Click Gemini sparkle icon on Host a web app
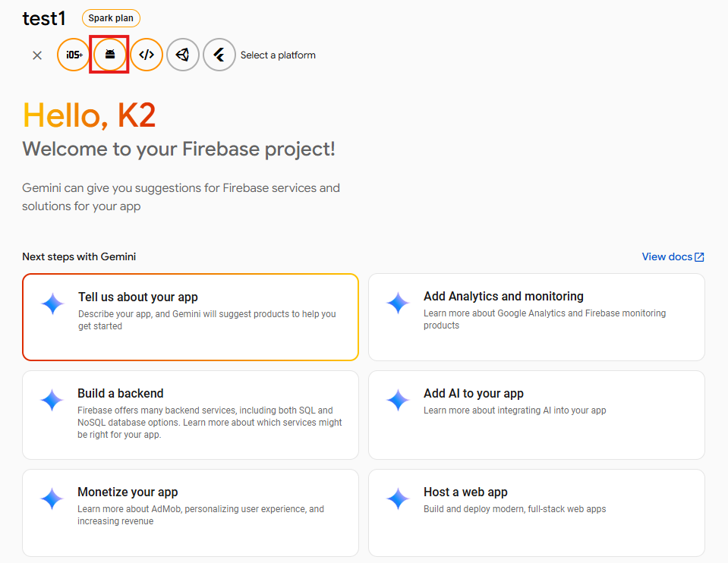Screen dimensions: 728x563 point(398,499)
